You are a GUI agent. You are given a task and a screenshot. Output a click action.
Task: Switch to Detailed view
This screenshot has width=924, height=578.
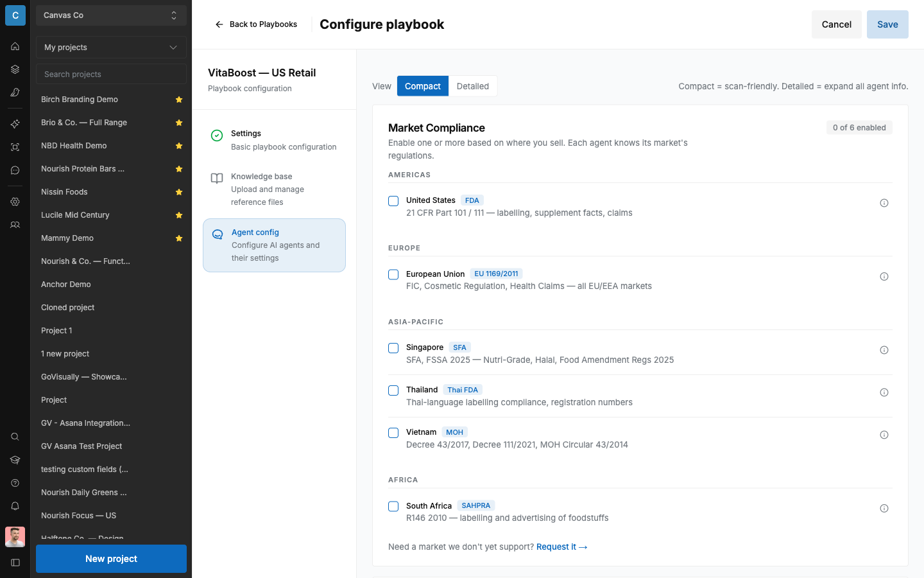click(473, 86)
